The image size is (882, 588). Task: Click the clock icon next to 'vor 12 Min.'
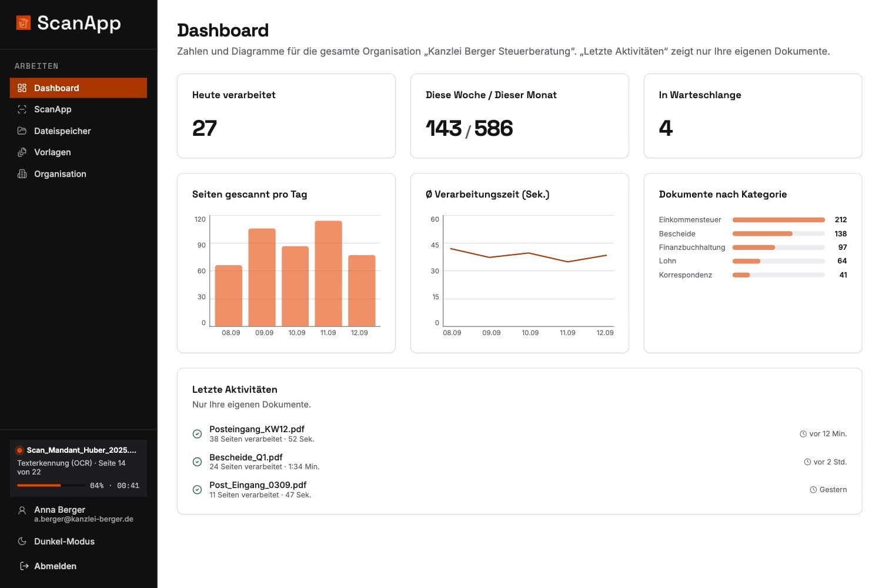[803, 434]
